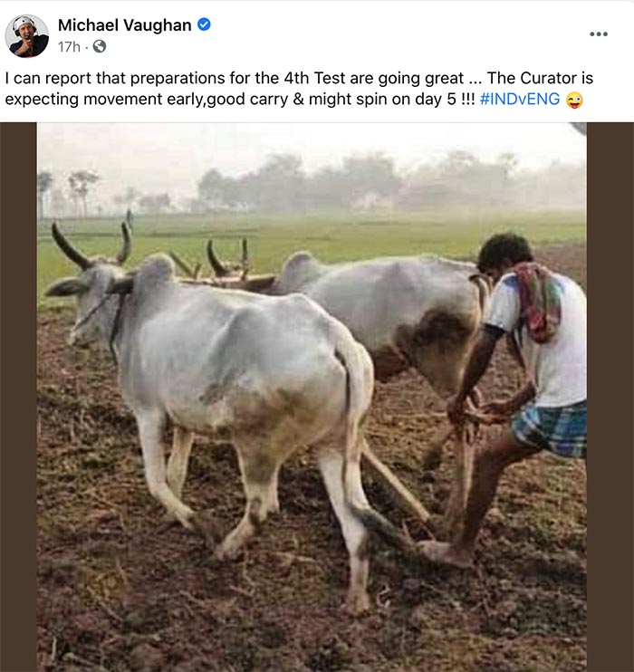Open the three-dots post options menu
Screen dimensions: 634x672
click(599, 34)
